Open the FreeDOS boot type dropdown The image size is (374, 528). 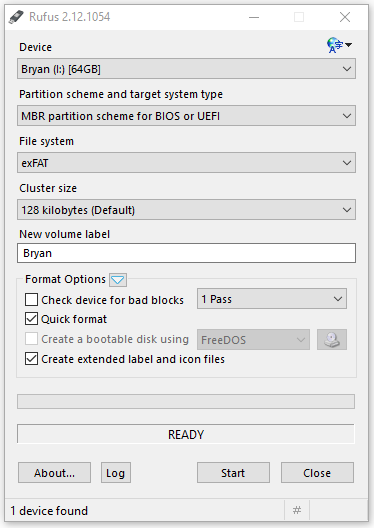click(x=253, y=339)
